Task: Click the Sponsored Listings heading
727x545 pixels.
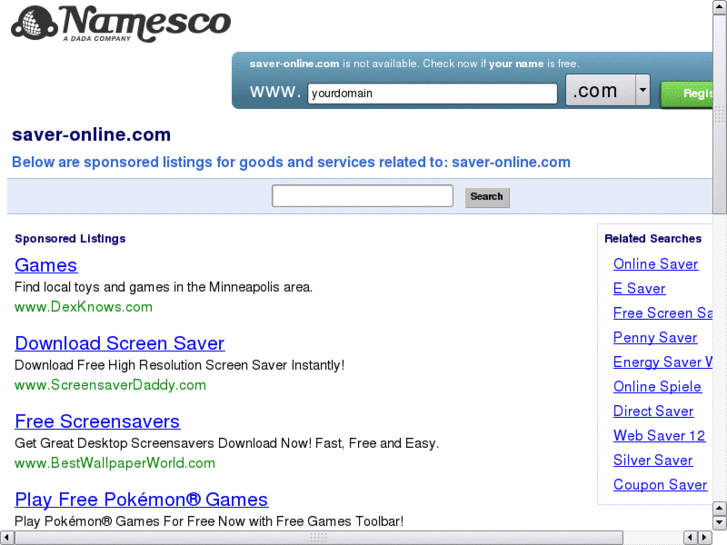Action: (70, 238)
